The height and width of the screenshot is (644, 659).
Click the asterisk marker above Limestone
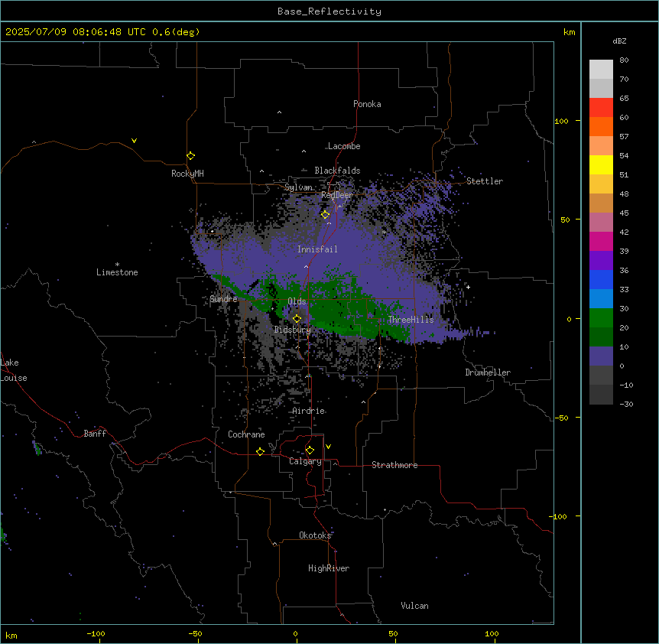pyautogui.click(x=117, y=265)
